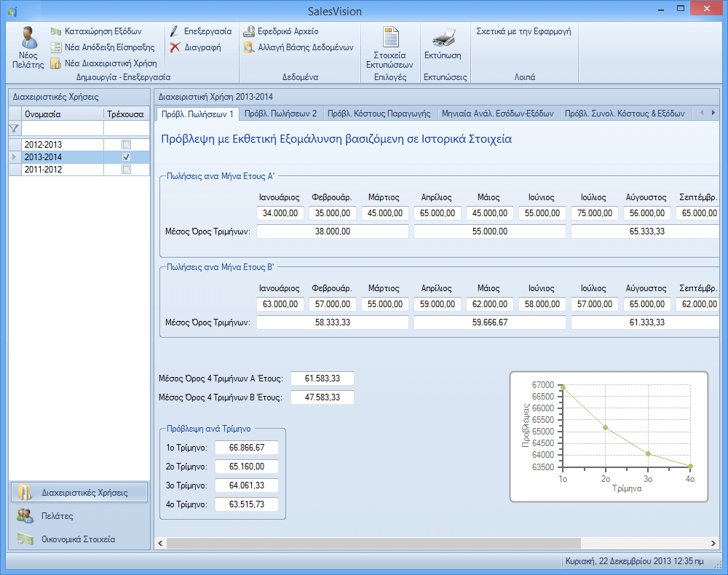Click Νέα Απόδειξη Είσπραξης icon
The width and height of the screenshot is (728, 575).
click(x=56, y=47)
